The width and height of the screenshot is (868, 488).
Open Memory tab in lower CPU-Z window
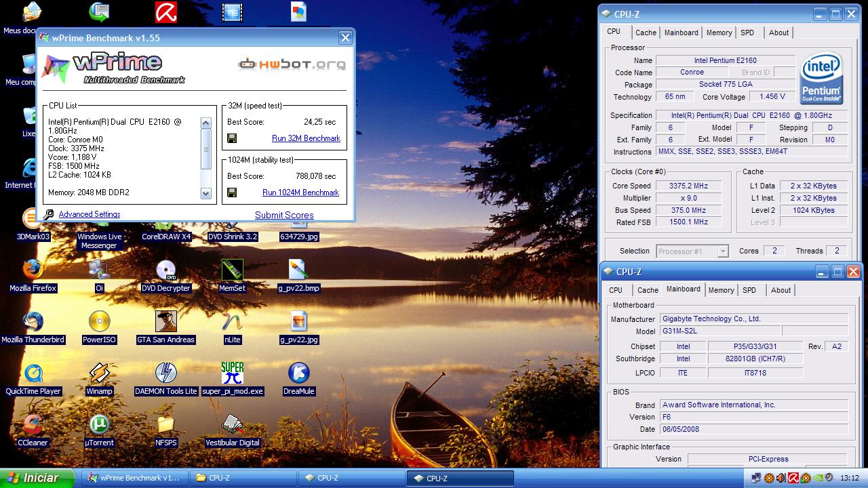[x=721, y=290]
